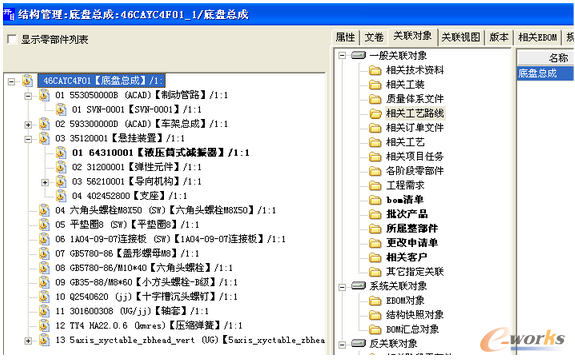Click the drive icon beside 一般关联对象
Screen dimensions: 575x362
tap(358, 55)
